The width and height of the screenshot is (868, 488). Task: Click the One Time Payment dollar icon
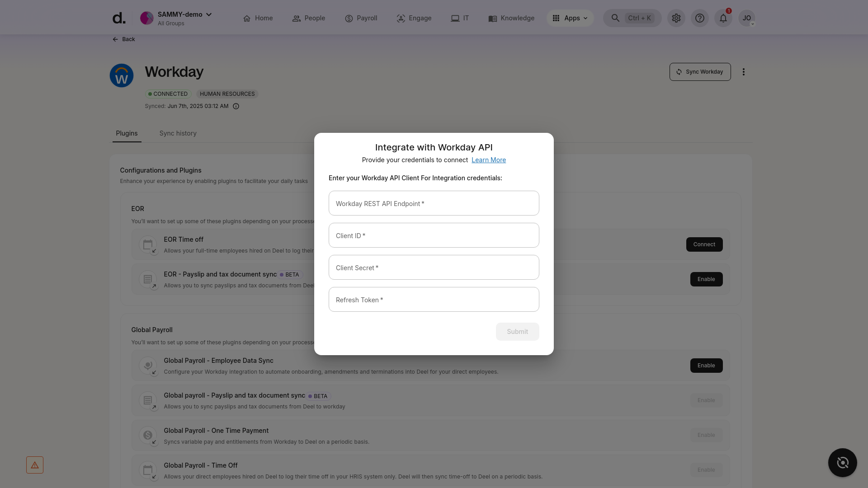point(148,436)
